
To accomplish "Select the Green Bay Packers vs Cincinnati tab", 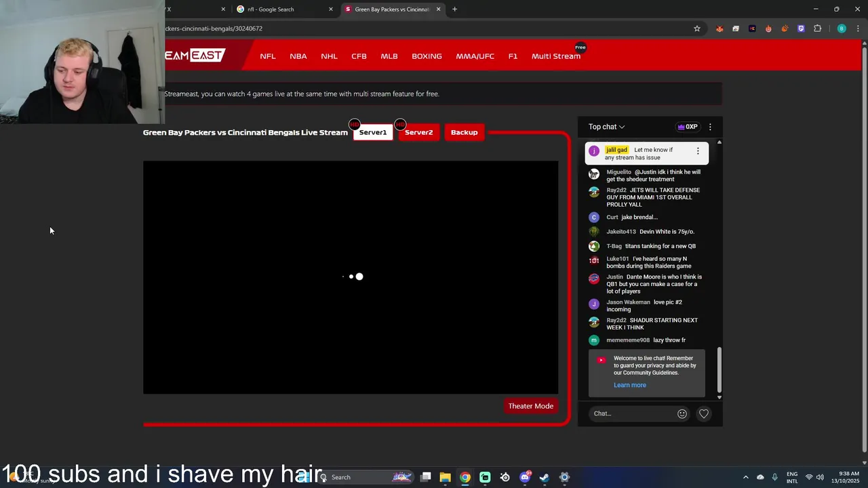I will 392,9.
